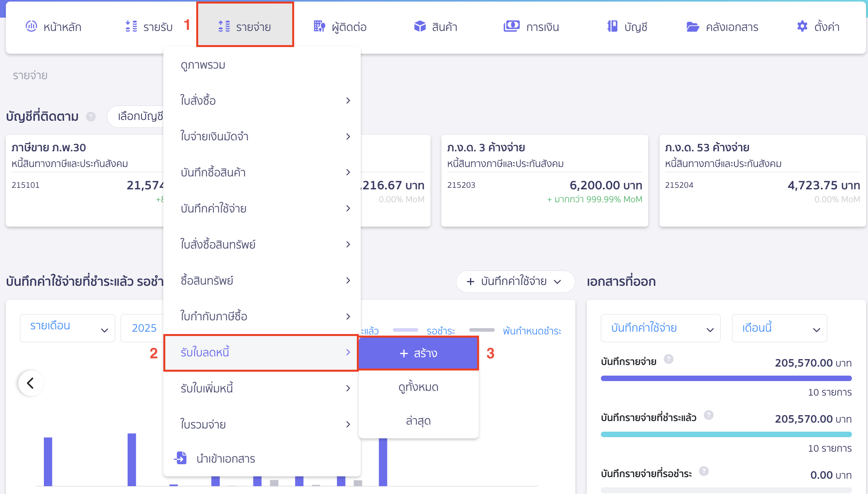Toggle พ้นกำหนดชำระ legend series
This screenshot has height=494, width=868.
pos(515,331)
